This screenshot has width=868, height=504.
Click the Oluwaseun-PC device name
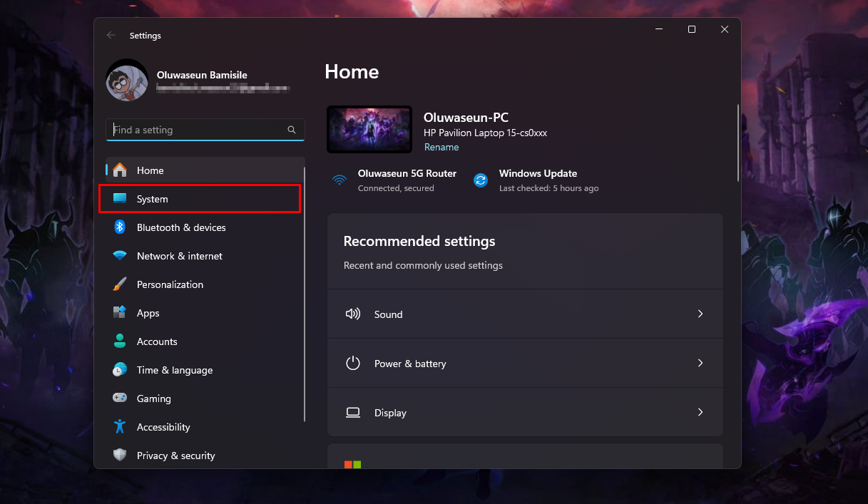pos(466,118)
